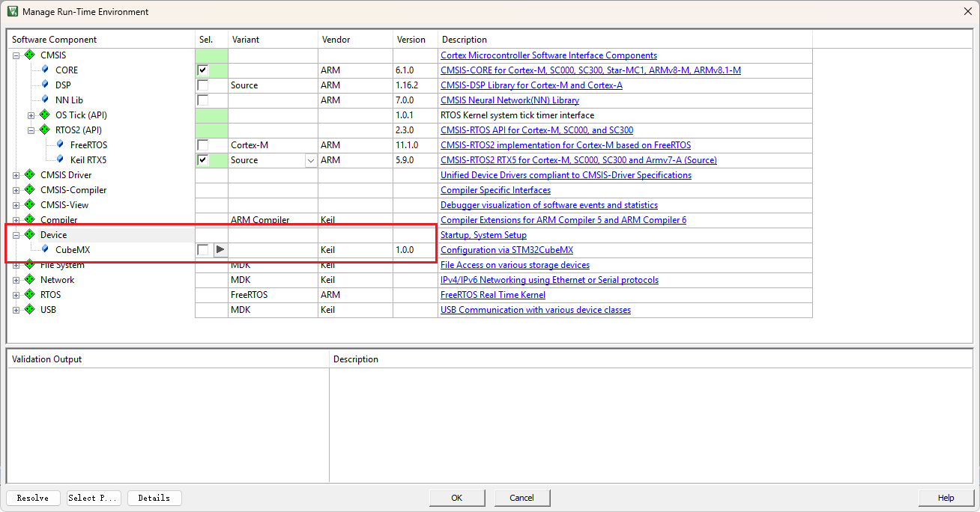The width and height of the screenshot is (980, 512).
Task: Check the CubeMX selection box
Action: click(202, 249)
